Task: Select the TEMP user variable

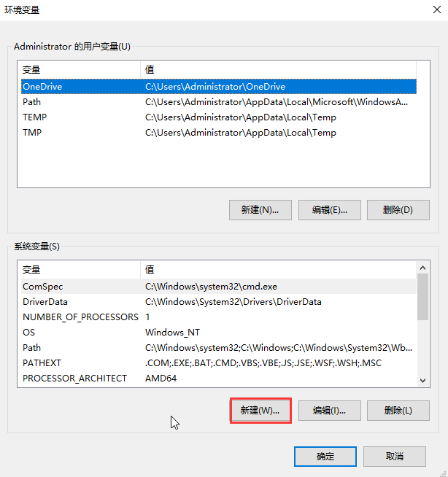Action: (218, 117)
